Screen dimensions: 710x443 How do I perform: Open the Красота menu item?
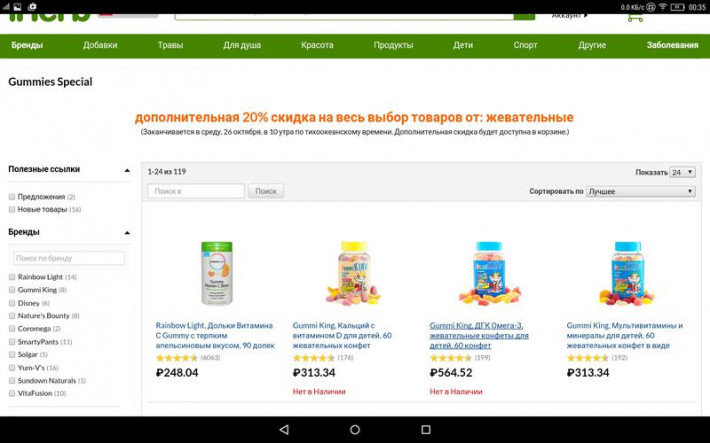(317, 45)
